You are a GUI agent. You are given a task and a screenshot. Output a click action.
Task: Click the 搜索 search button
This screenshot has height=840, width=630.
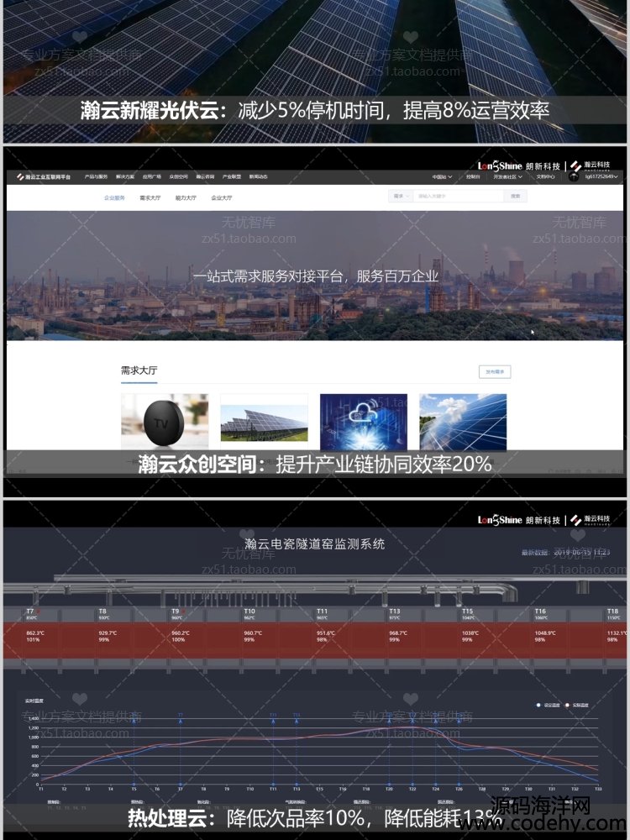pyautogui.click(x=516, y=197)
